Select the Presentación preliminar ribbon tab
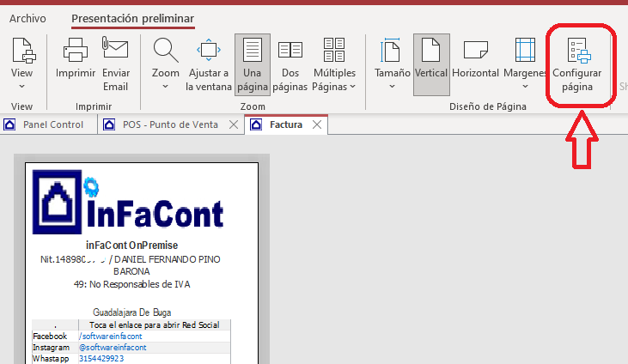Image resolution: width=628 pixels, height=364 pixels. [132, 18]
